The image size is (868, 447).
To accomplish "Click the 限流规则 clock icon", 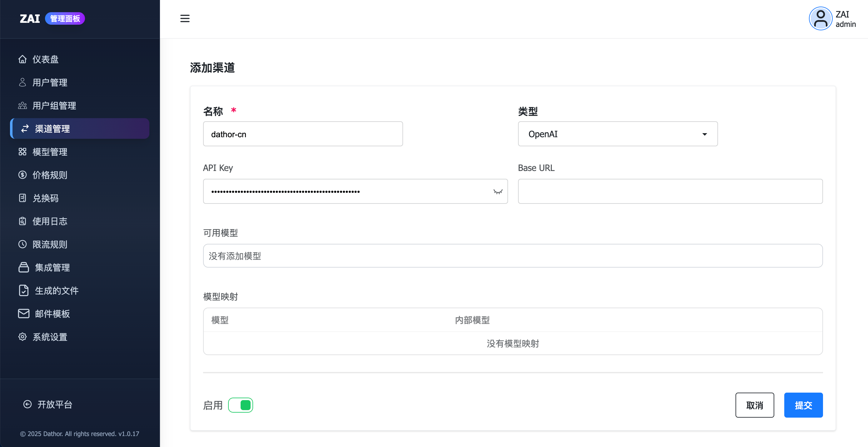I will coord(22,244).
